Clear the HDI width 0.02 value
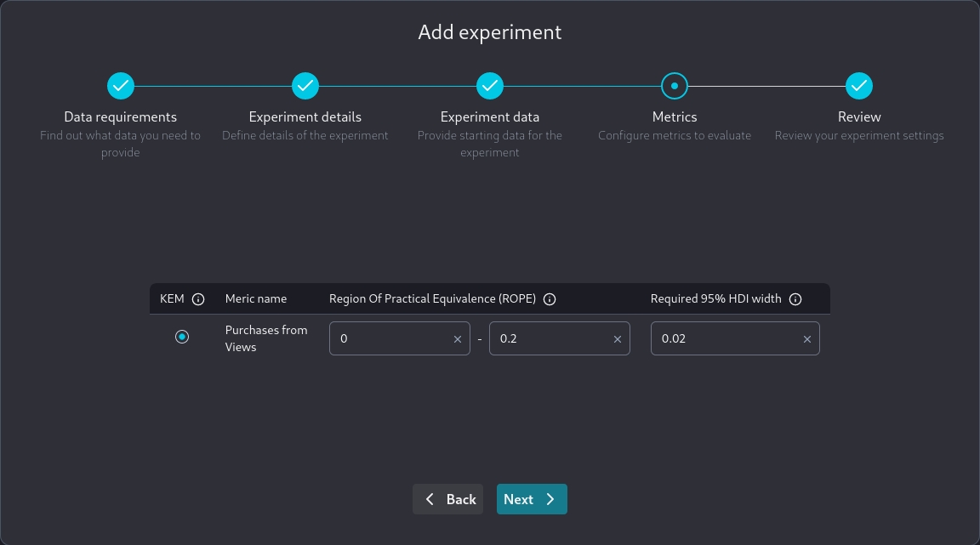980x545 pixels. (x=807, y=339)
